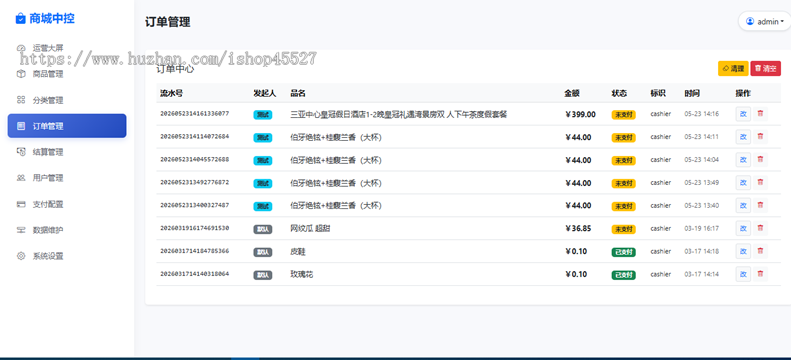Click order number 2026031916174691530
Screen dimensions: 791x360
click(195, 228)
